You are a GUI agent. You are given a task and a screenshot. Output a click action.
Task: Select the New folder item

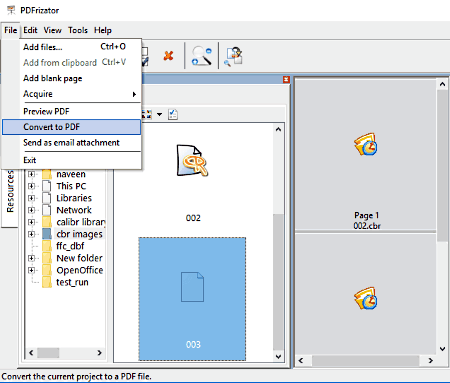(79, 258)
